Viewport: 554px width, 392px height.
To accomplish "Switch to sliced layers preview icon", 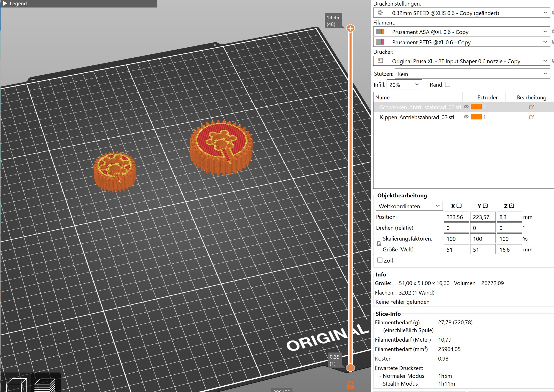I will pos(45,385).
